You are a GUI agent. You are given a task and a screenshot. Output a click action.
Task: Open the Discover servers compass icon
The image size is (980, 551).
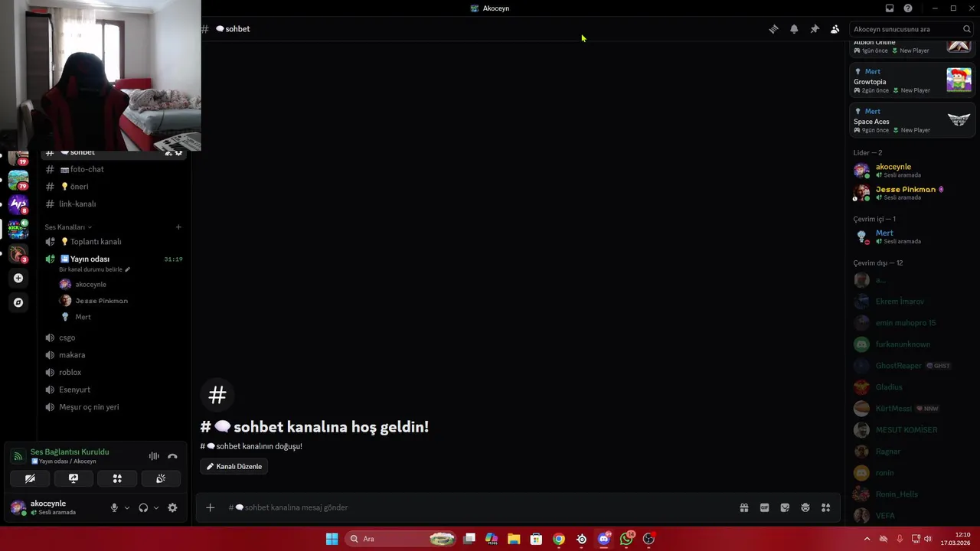pos(18,303)
